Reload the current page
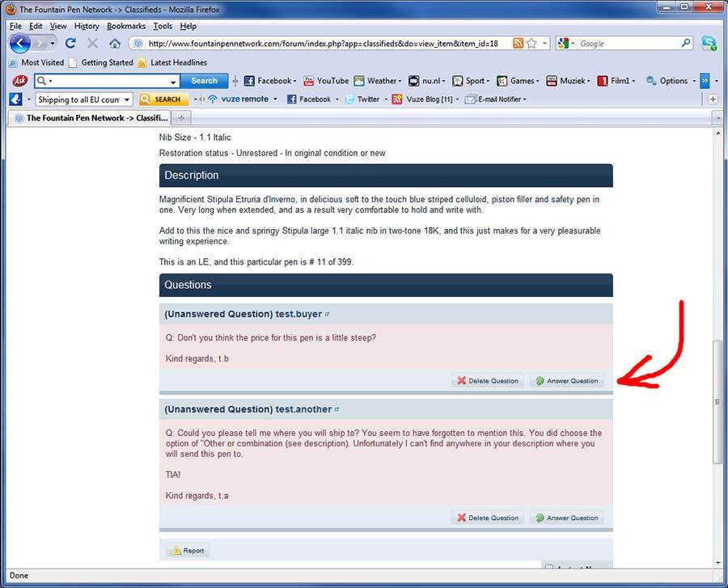728x588 pixels. [x=70, y=43]
